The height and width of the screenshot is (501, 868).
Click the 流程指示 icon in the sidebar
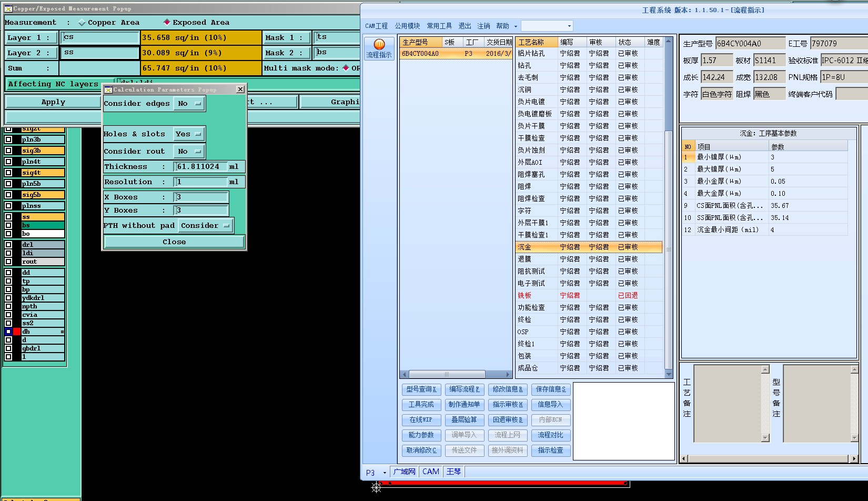coord(379,48)
